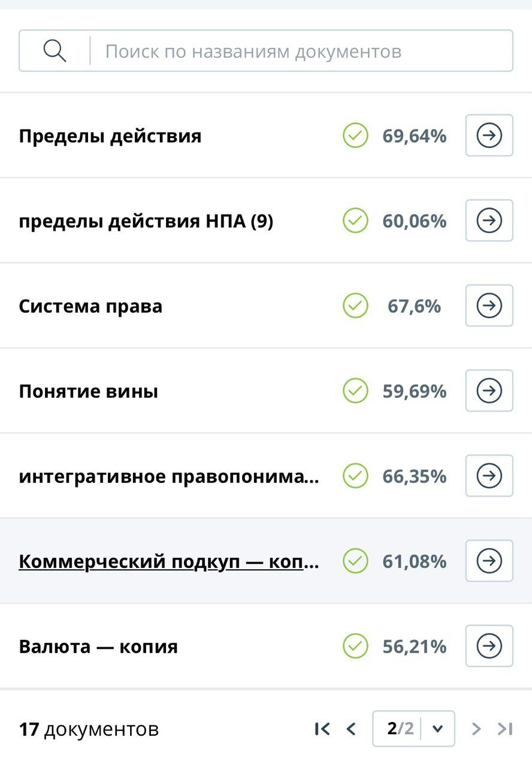
Task: Click green checkmark next to 69,64%
Action: coord(355,136)
